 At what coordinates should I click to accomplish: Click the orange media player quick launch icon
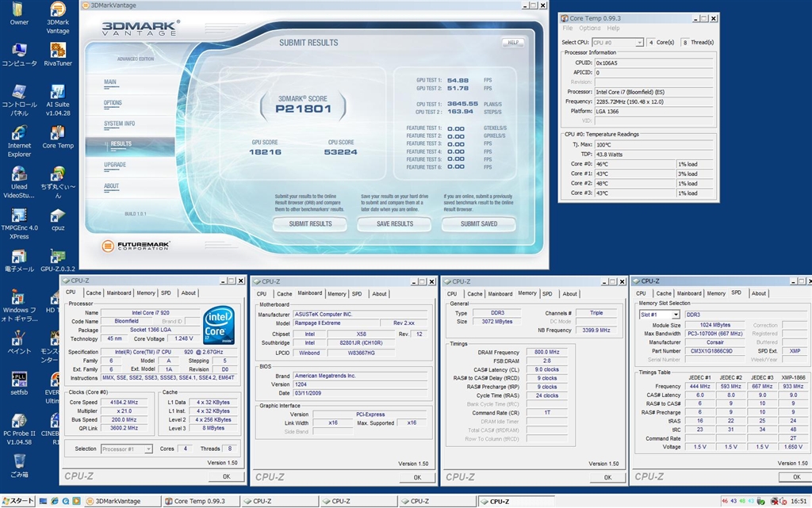click(x=77, y=502)
